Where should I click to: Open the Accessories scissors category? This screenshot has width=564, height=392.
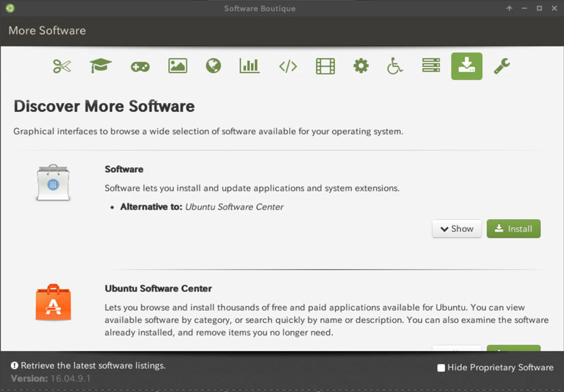pyautogui.click(x=62, y=66)
